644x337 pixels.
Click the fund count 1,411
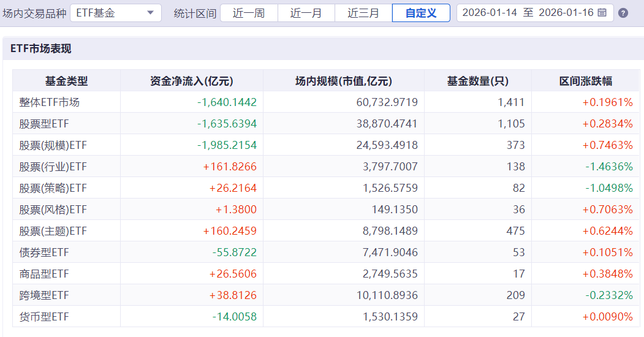[x=511, y=102]
